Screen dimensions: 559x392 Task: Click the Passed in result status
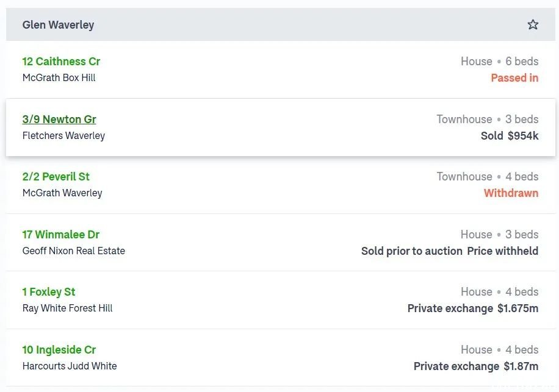[514, 77]
